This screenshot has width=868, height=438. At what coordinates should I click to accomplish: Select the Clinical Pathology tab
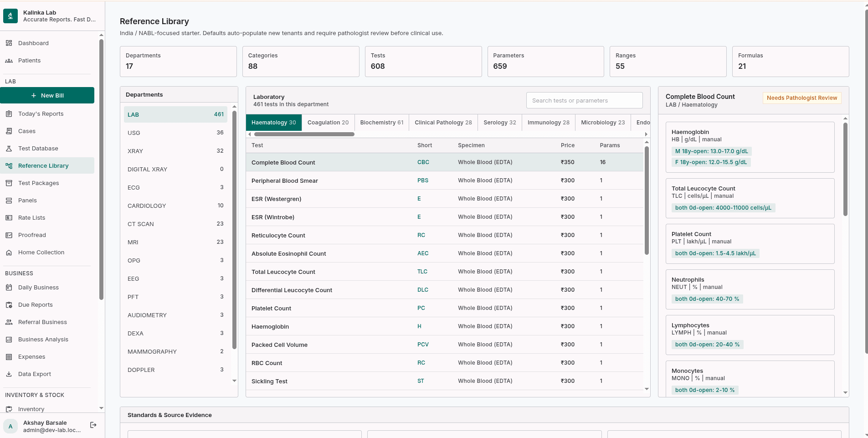443,122
